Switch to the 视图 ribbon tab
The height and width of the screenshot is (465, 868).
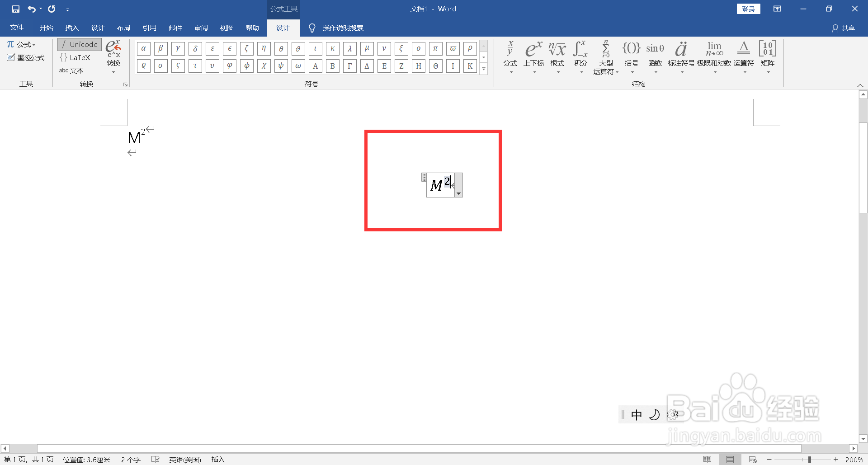click(x=227, y=28)
